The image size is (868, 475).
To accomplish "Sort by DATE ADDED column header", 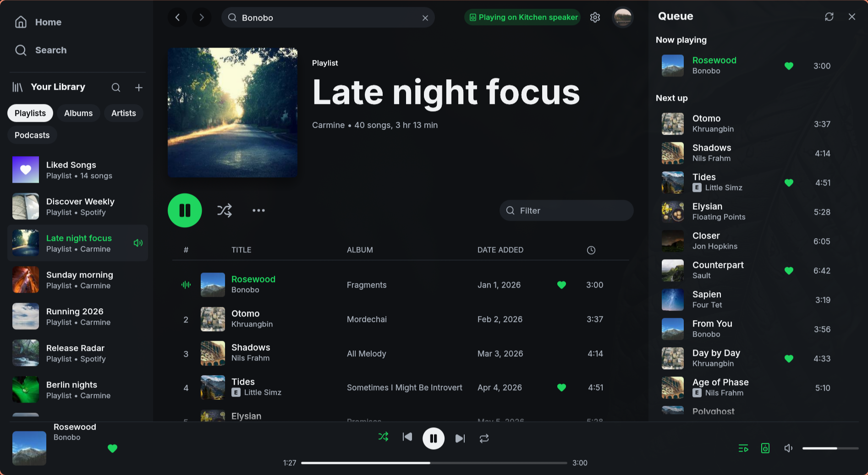I will point(500,250).
